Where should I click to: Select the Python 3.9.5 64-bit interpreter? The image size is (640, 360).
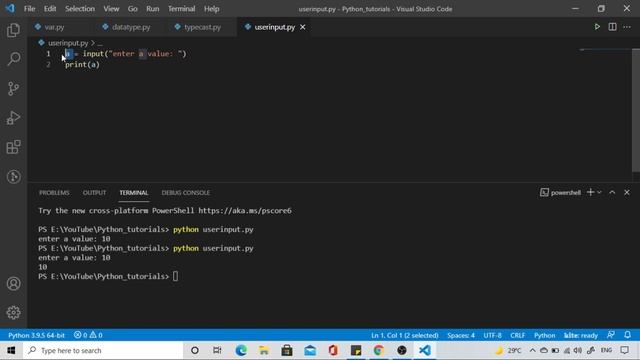coord(36,335)
